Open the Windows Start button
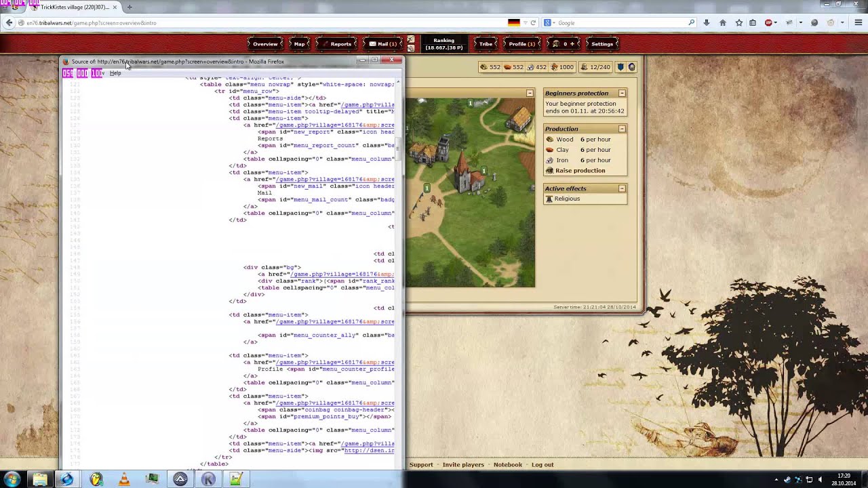868x488 pixels. point(12,479)
